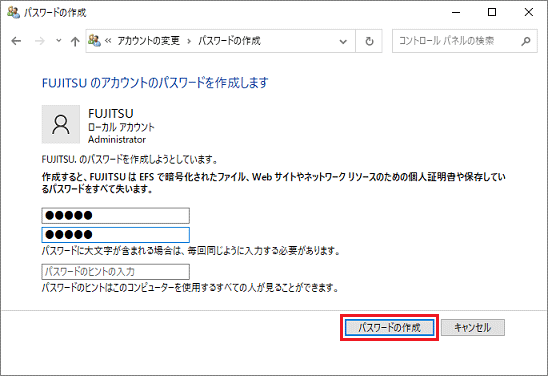Click the FUJITSU account avatar picture
Screen dimensions: 548x376
(x=61, y=124)
